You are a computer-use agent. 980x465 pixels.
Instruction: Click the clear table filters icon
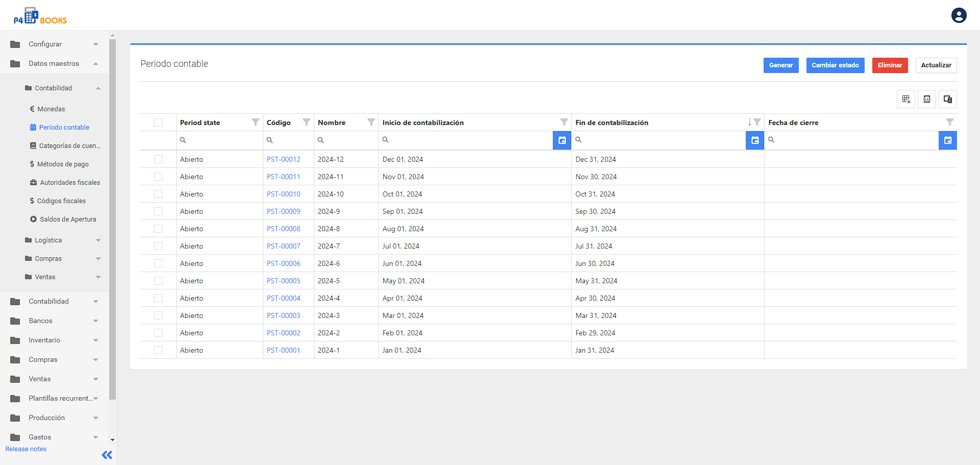[x=905, y=99]
